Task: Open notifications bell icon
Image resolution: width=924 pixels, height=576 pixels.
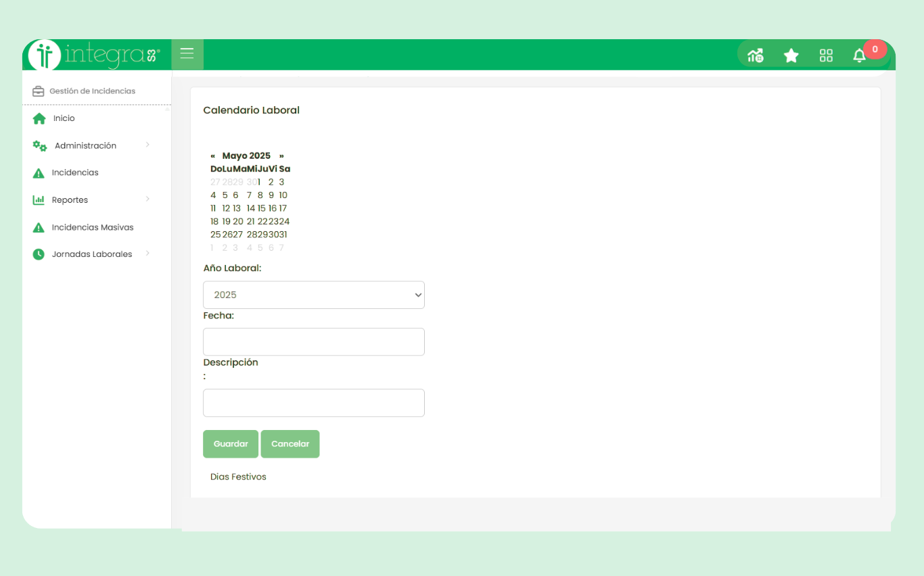Action: click(x=859, y=55)
